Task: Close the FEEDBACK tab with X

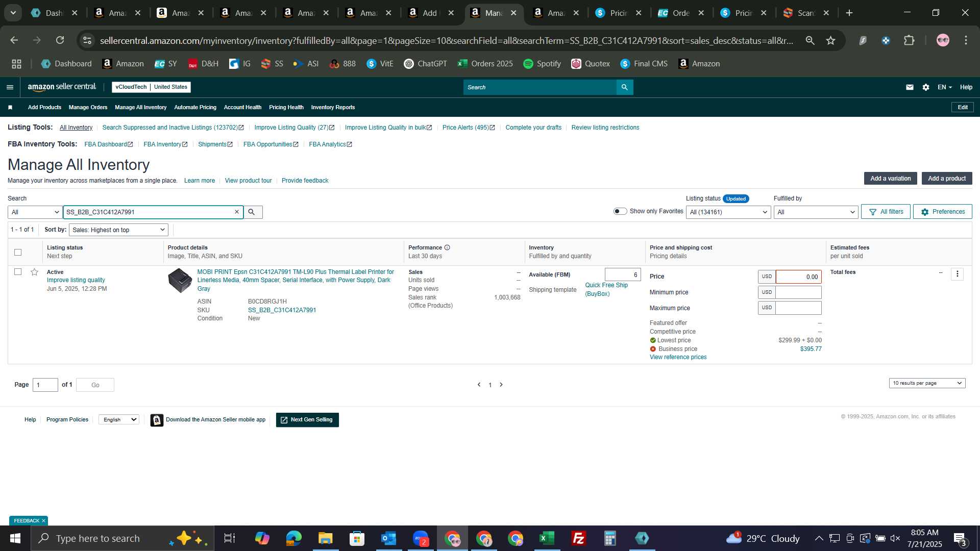Action: point(43,521)
